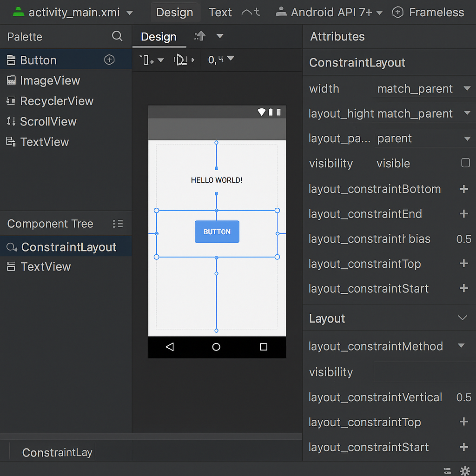Click the orientation toggle icon in design toolbar

click(x=148, y=59)
